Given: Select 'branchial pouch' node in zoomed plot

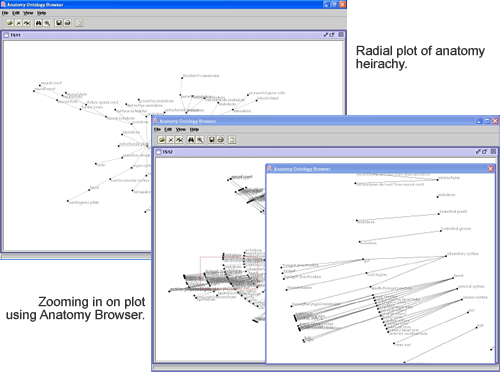Looking at the screenshot, I should (x=453, y=212).
